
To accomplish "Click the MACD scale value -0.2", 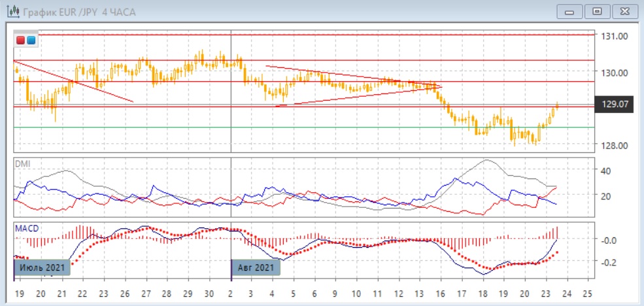I will 609,262.
